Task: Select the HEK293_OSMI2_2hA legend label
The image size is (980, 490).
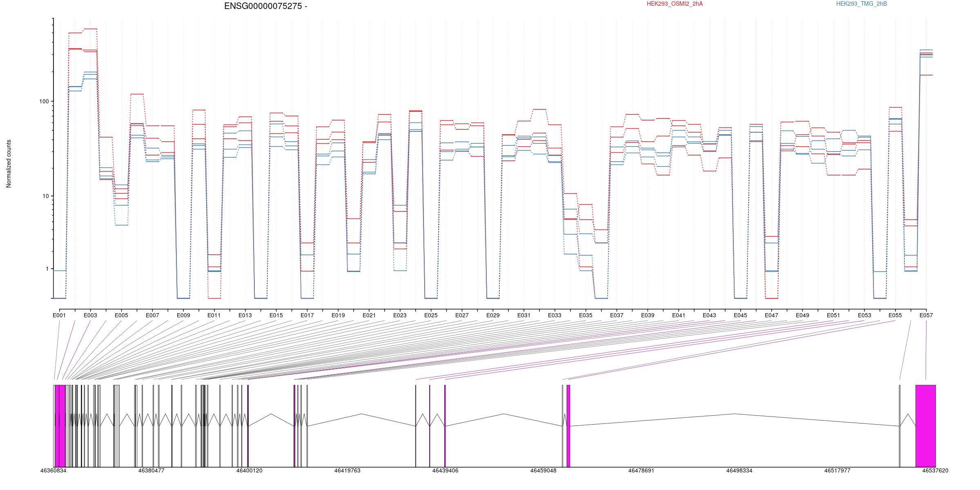Action: [675, 4]
